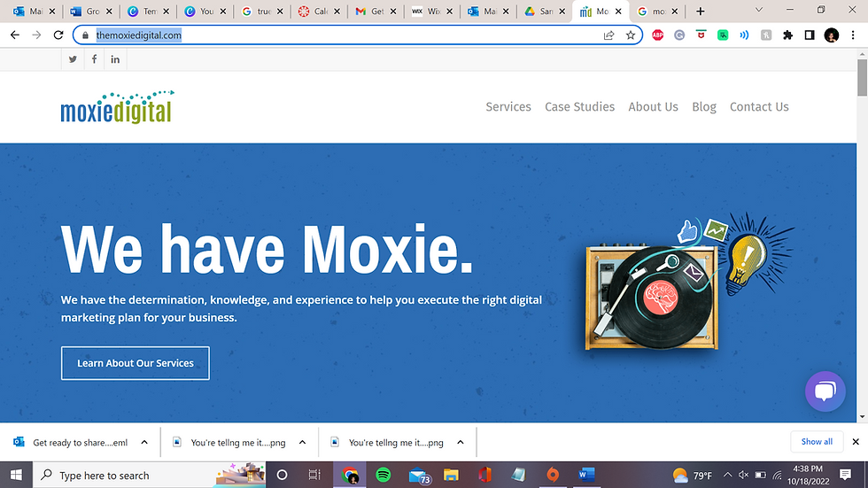Open the Extensions puzzle menu
The image size is (868, 488).
click(787, 35)
